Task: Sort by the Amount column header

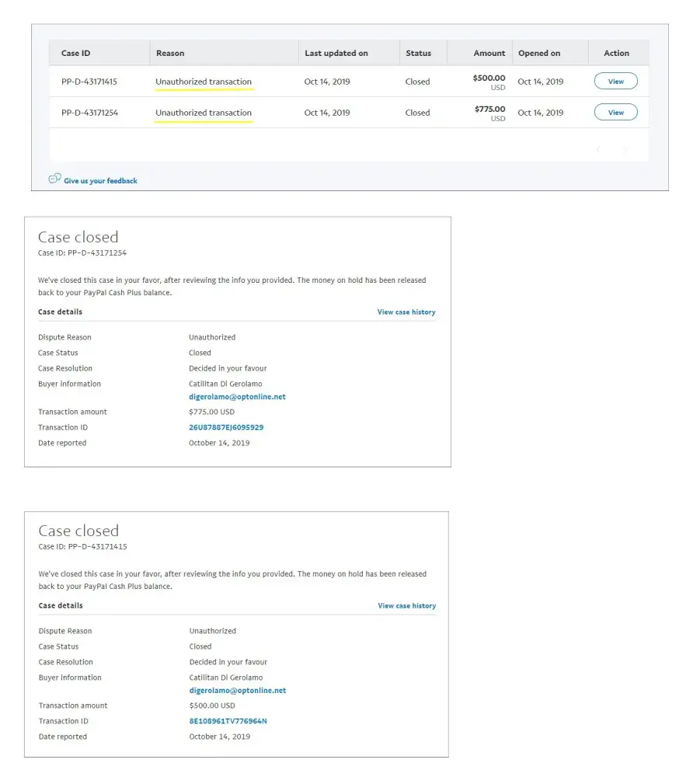Action: coord(489,54)
